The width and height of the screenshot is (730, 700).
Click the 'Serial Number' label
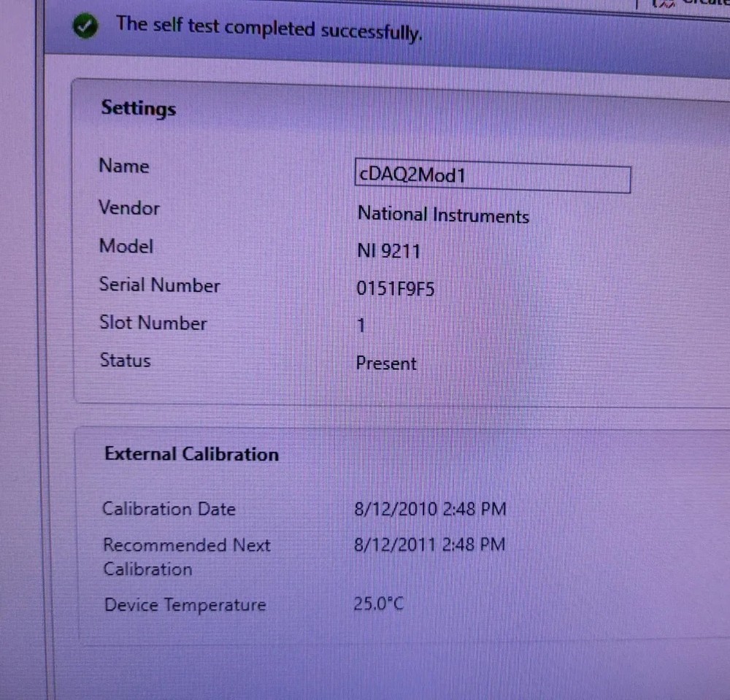(x=159, y=285)
